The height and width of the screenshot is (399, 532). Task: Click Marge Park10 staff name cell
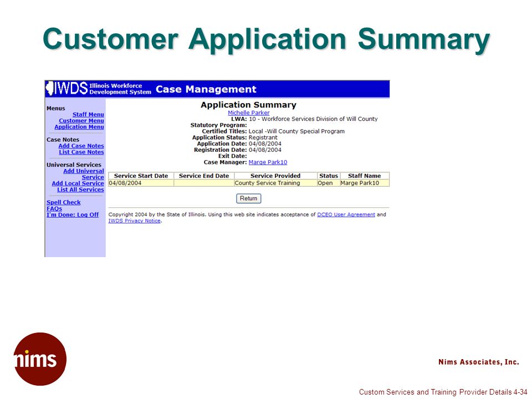pyautogui.click(x=365, y=183)
